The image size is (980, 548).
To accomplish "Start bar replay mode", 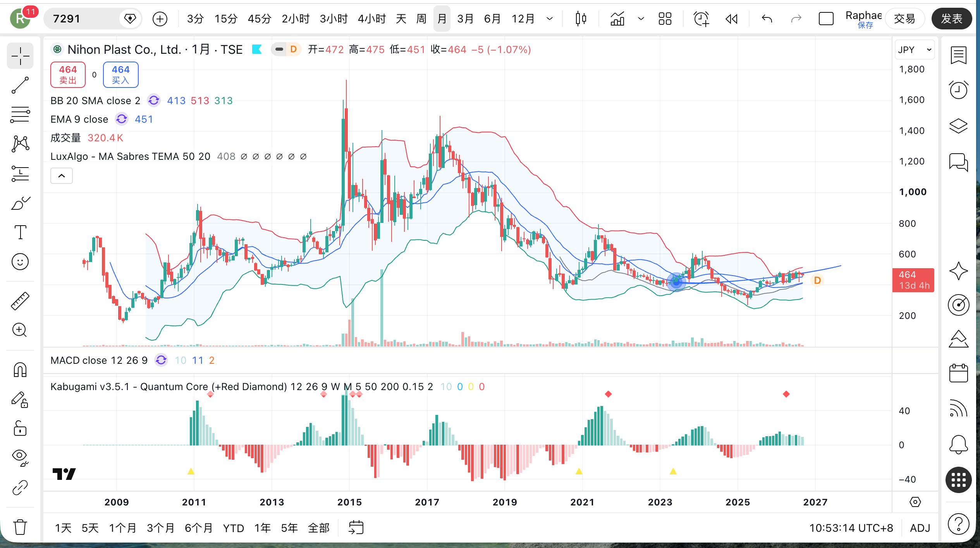I will [731, 19].
